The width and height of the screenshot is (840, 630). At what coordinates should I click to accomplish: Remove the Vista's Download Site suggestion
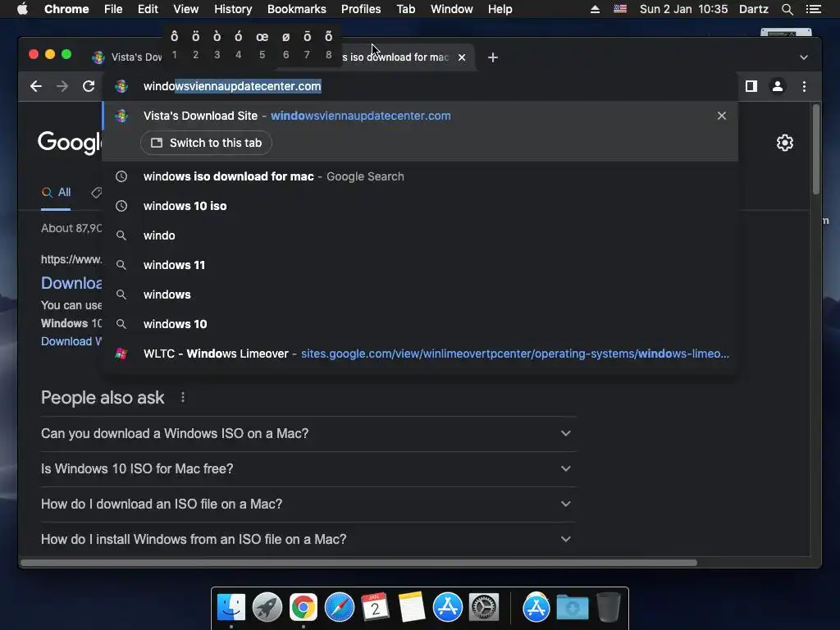722,116
